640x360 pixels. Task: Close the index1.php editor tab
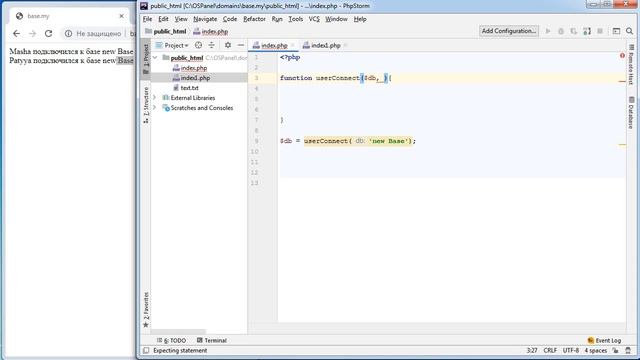coord(345,45)
